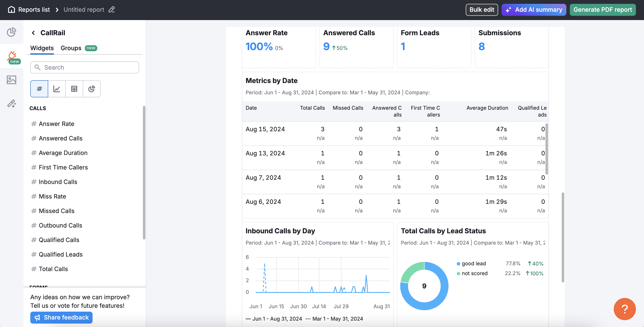Viewport: 644px width, 327px height.
Task: Select the pie chart widget type icon
Action: 91,89
